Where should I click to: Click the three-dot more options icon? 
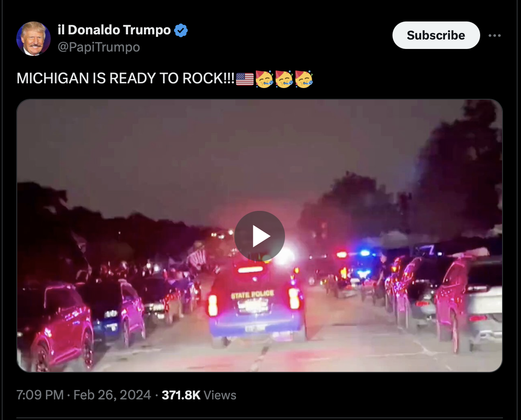494,36
